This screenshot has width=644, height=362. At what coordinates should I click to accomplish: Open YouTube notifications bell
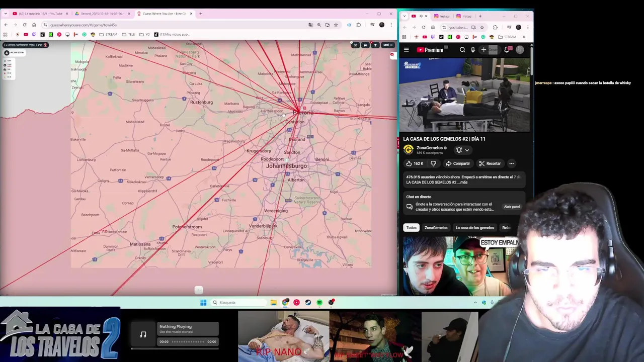(507, 50)
